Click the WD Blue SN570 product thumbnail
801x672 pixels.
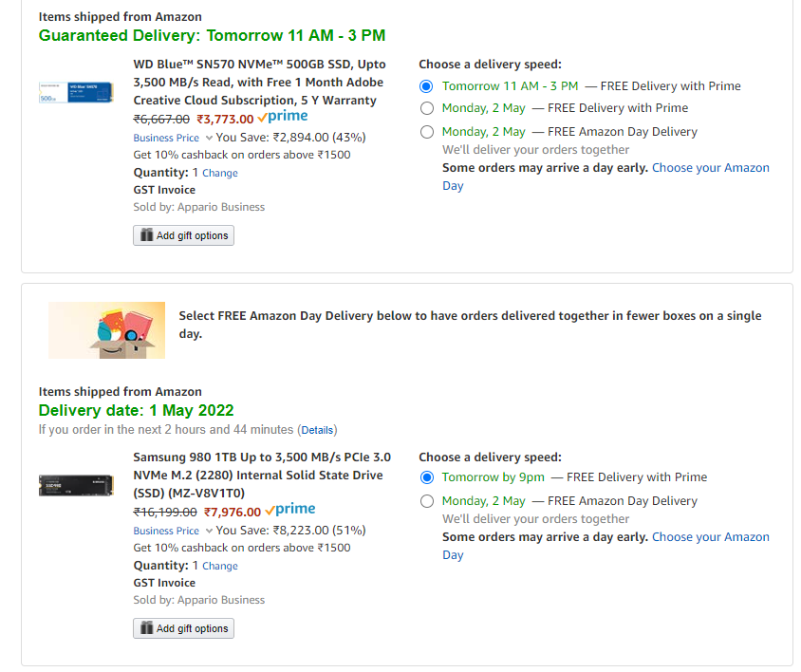[x=76, y=92]
